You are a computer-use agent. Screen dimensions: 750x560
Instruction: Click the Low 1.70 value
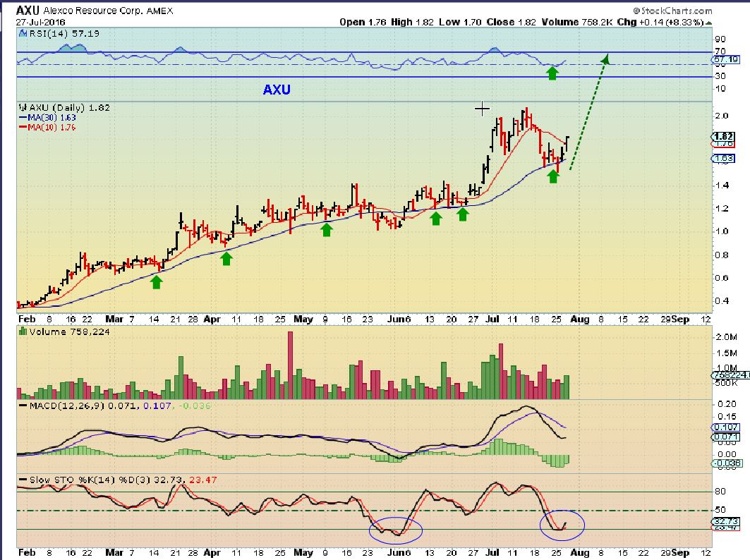(x=460, y=22)
